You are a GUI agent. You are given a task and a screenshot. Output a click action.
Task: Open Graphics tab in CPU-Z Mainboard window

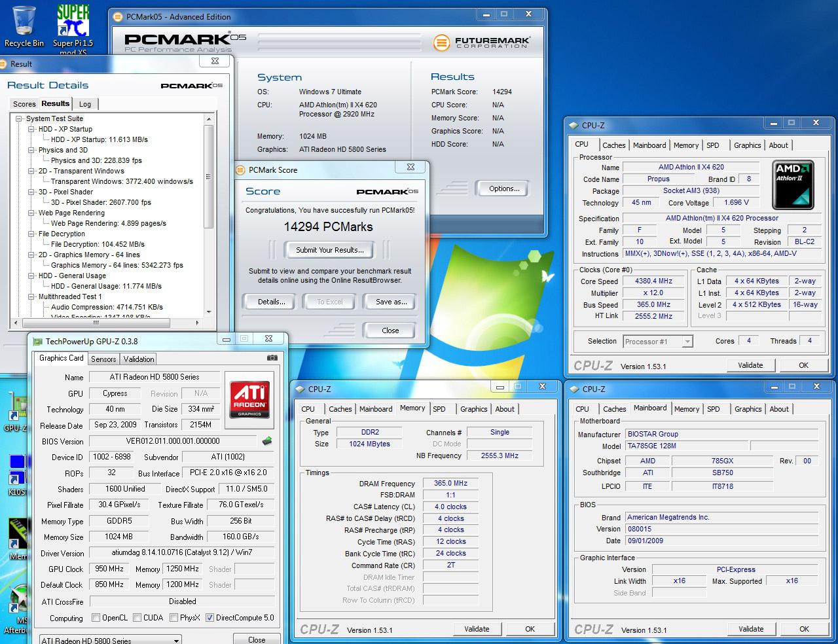[748, 409]
